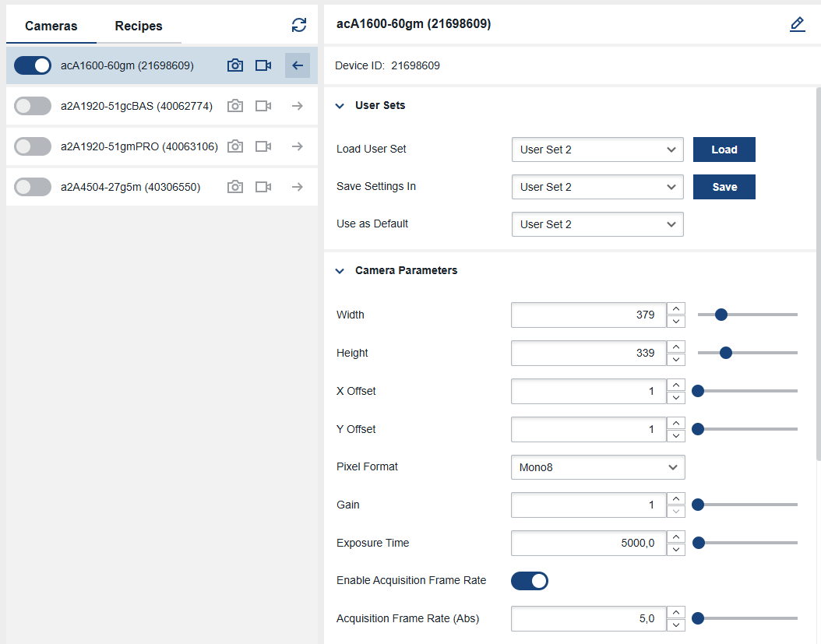Open the Load User Set dropdown
Image resolution: width=821 pixels, height=644 pixels.
[597, 150]
